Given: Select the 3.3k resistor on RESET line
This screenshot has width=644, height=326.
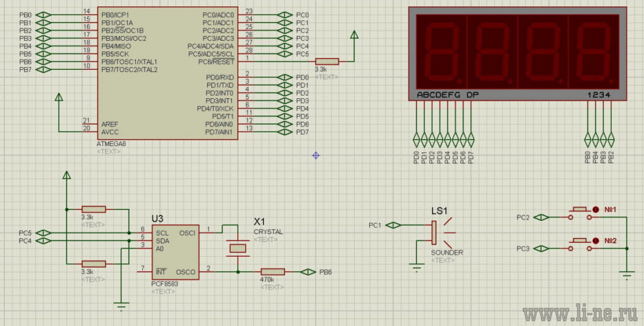Looking at the screenshot, I should click(x=327, y=62).
